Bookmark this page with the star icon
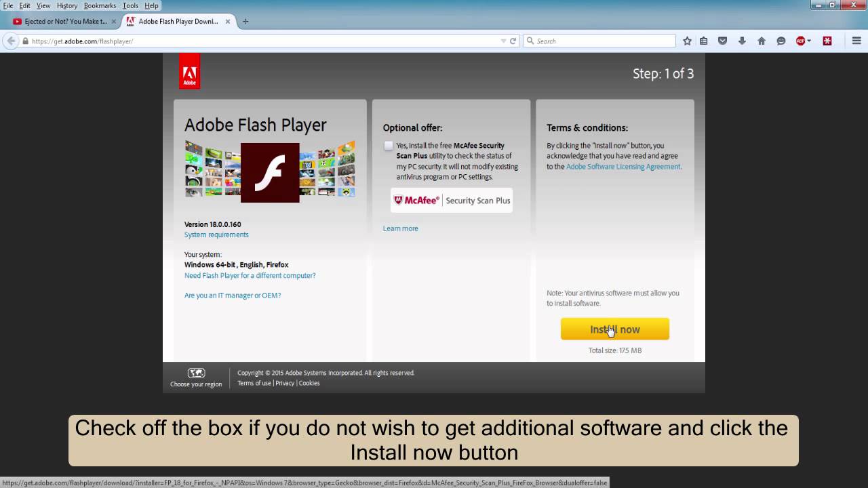 [687, 41]
